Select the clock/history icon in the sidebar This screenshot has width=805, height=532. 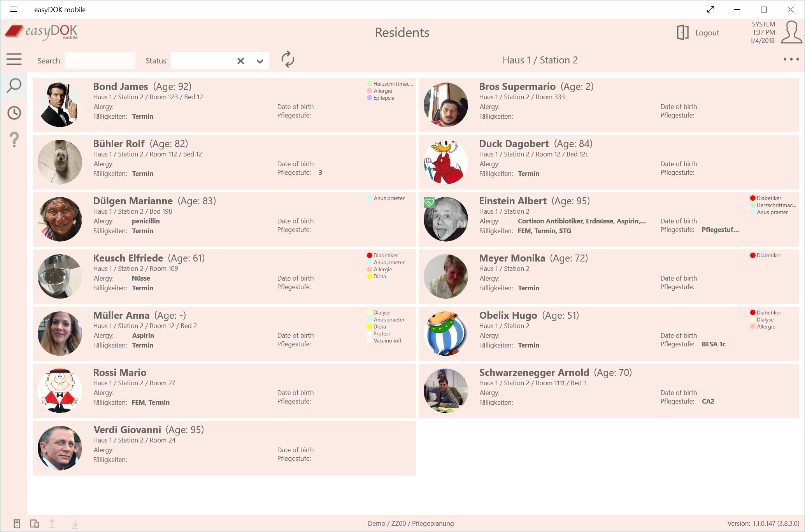(x=14, y=113)
